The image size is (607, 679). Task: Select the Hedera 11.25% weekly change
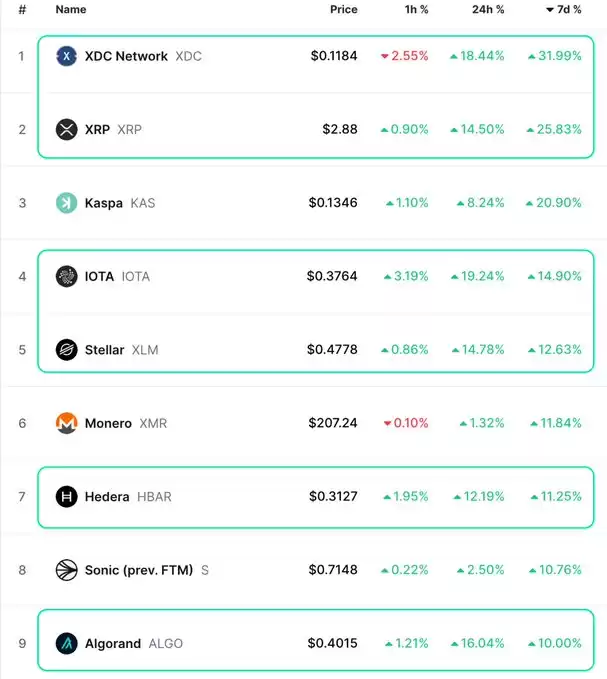[556, 496]
